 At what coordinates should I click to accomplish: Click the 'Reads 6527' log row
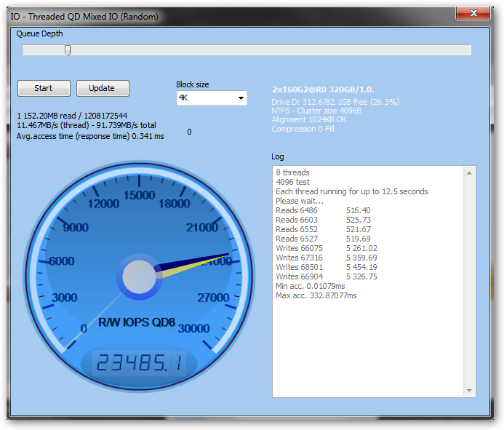tap(323, 239)
